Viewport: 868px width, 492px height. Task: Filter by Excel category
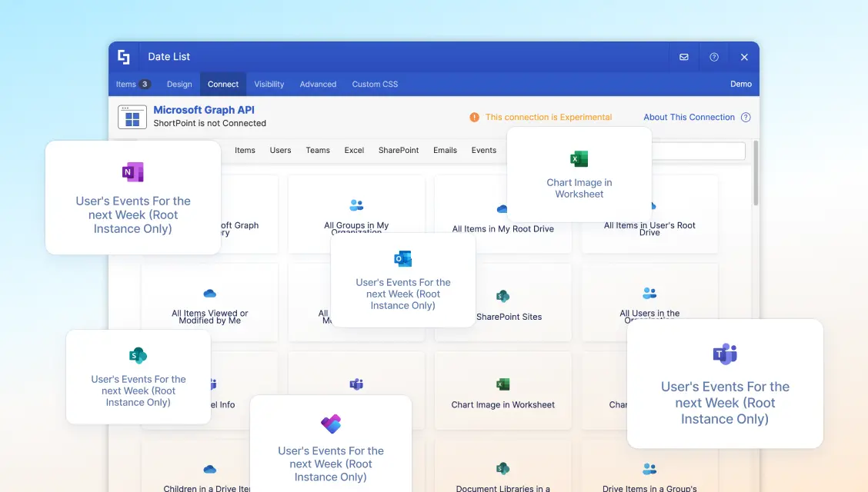pyautogui.click(x=354, y=150)
